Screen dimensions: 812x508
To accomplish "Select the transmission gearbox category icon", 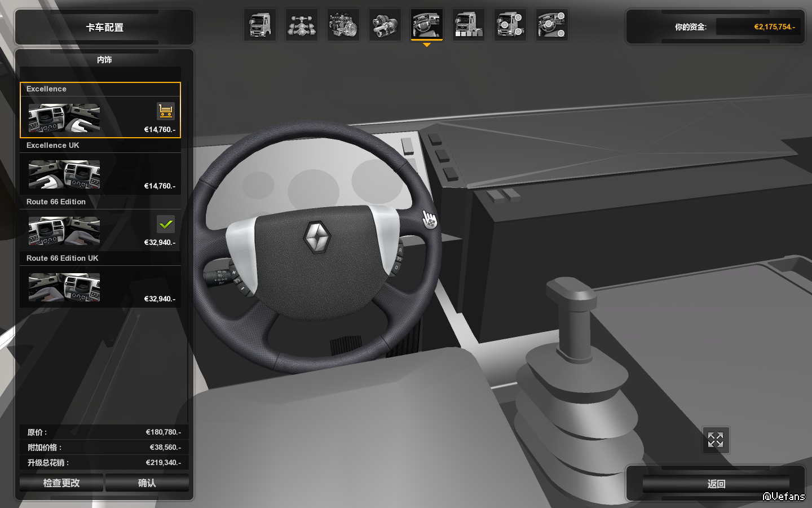I will coord(385,25).
